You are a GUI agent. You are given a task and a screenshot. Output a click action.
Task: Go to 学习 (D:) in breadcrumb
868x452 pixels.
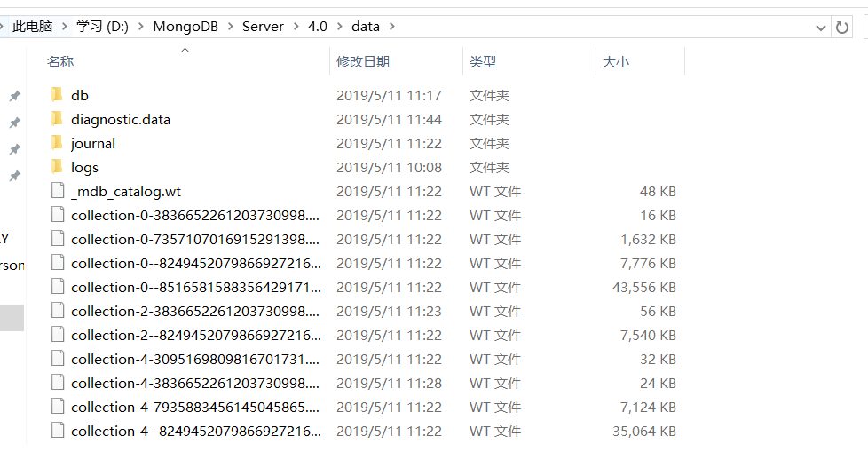102,26
